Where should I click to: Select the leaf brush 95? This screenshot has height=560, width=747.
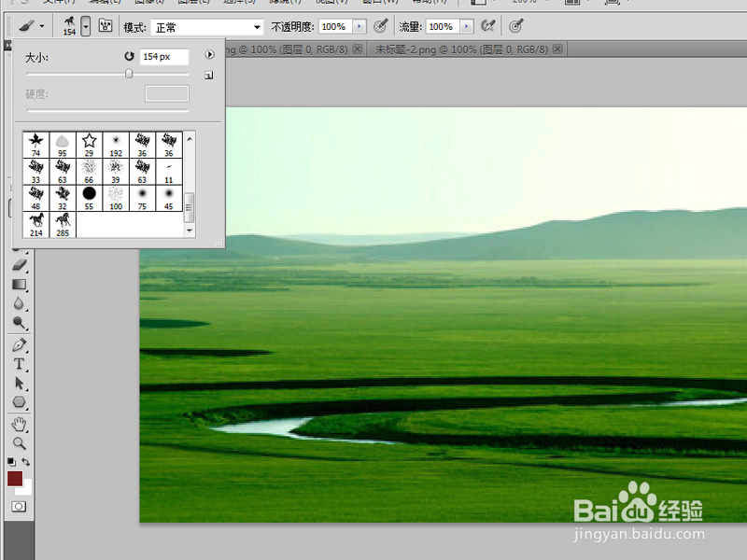[x=63, y=145]
